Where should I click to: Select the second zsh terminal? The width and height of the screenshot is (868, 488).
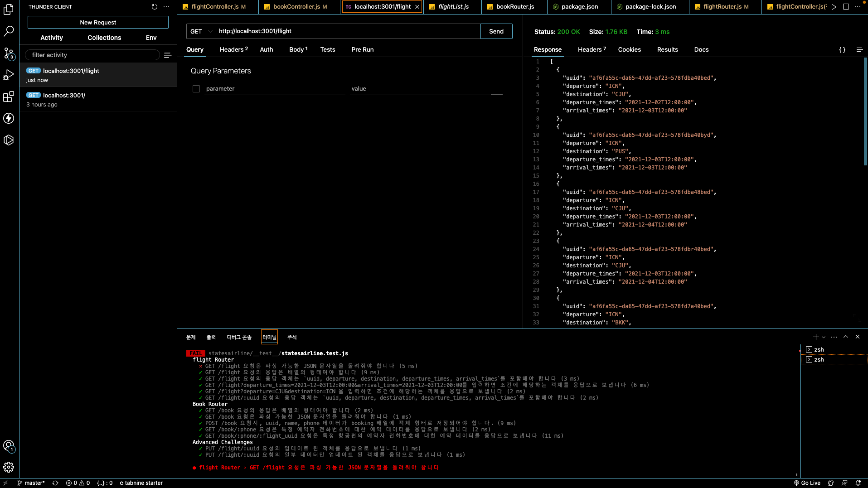[x=834, y=359]
